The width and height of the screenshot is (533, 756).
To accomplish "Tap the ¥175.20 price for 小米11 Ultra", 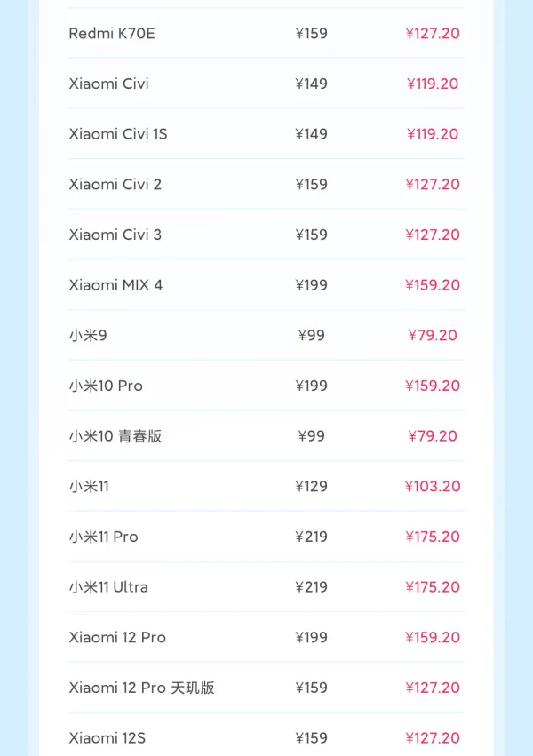I will [x=433, y=587].
